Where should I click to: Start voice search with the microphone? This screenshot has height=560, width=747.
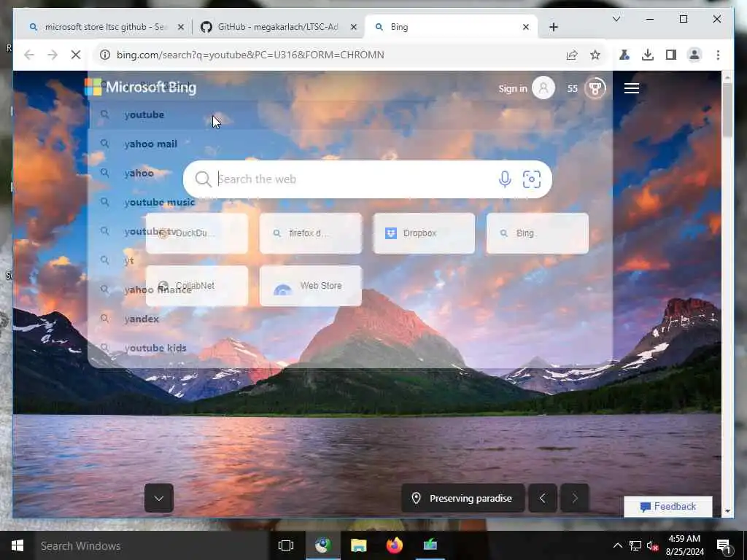click(505, 179)
